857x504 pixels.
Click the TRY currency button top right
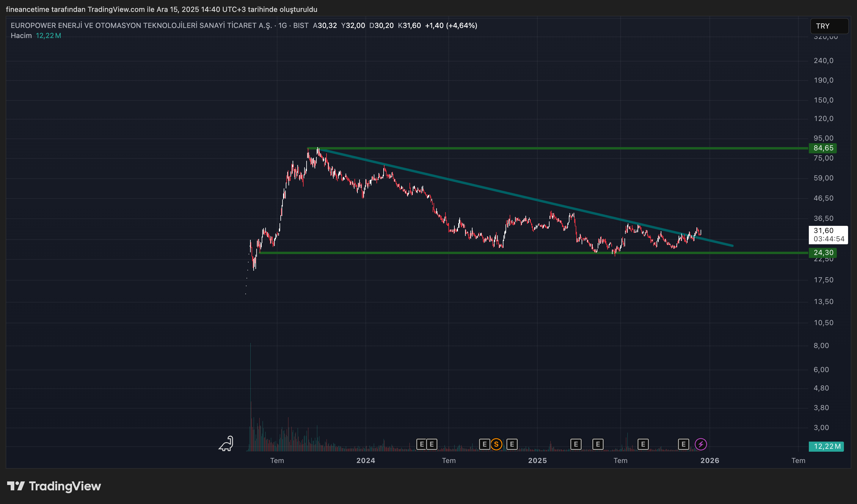coord(829,26)
